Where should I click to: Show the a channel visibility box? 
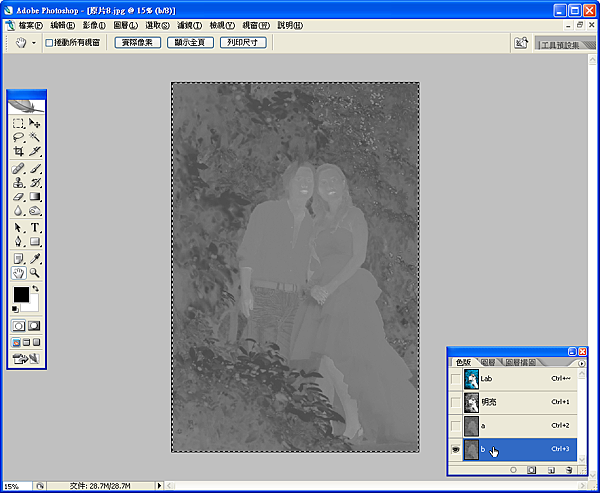click(x=455, y=426)
